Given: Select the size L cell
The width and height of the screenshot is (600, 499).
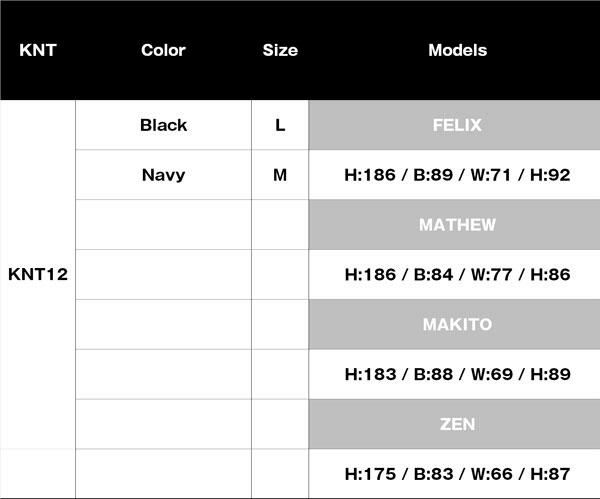Looking at the screenshot, I should coord(280,125).
